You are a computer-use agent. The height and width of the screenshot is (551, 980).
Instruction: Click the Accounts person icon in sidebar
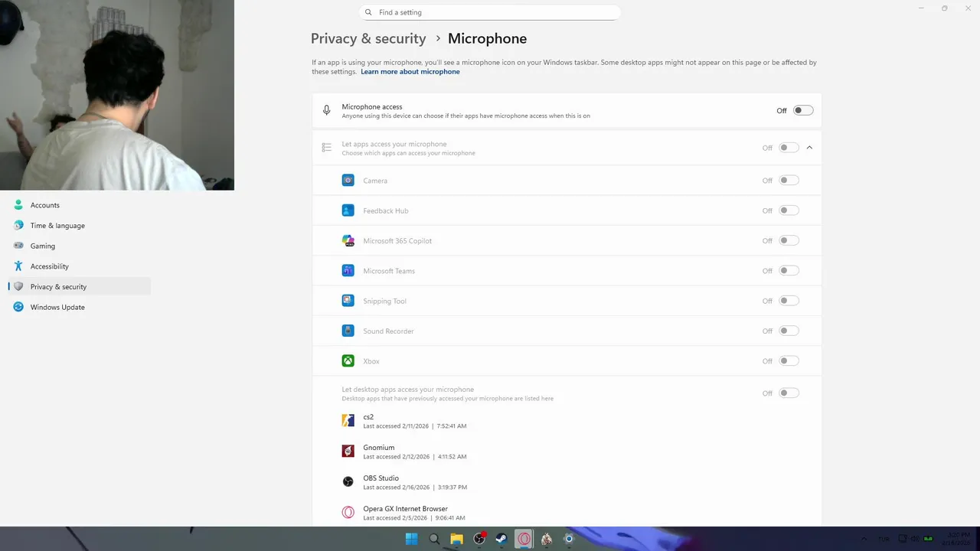tap(18, 205)
